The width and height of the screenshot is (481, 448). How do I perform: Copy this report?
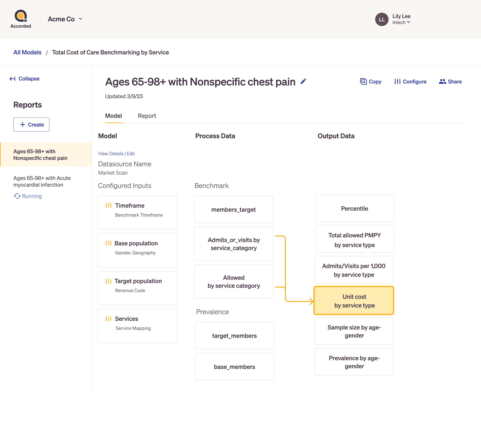370,82
